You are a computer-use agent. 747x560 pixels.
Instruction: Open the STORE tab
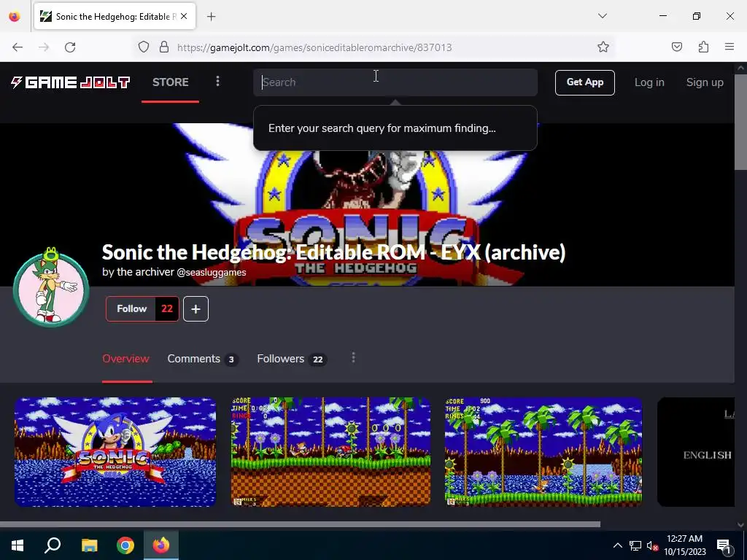point(170,82)
